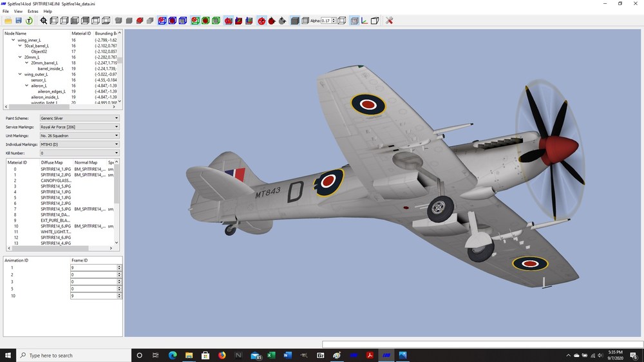Image resolution: width=644 pixels, height=362 pixels.
Task: Open Microsoft Edge from the taskbar
Action: coord(173,356)
